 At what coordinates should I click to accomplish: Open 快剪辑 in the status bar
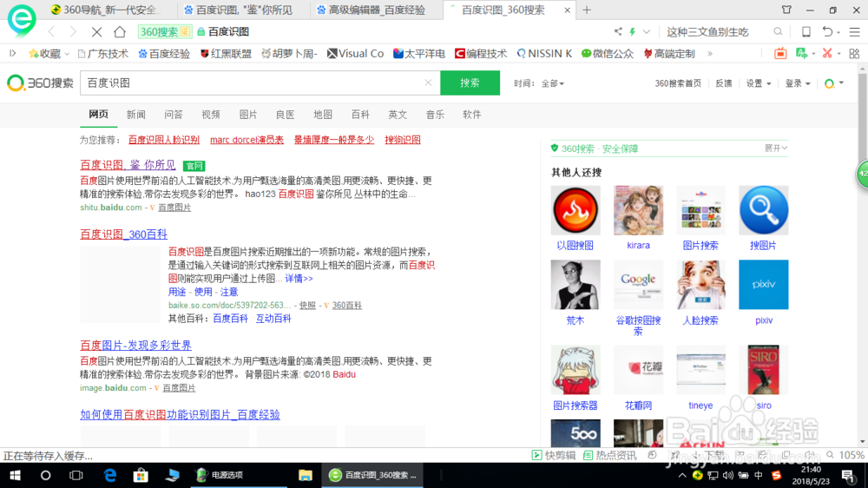click(553, 455)
